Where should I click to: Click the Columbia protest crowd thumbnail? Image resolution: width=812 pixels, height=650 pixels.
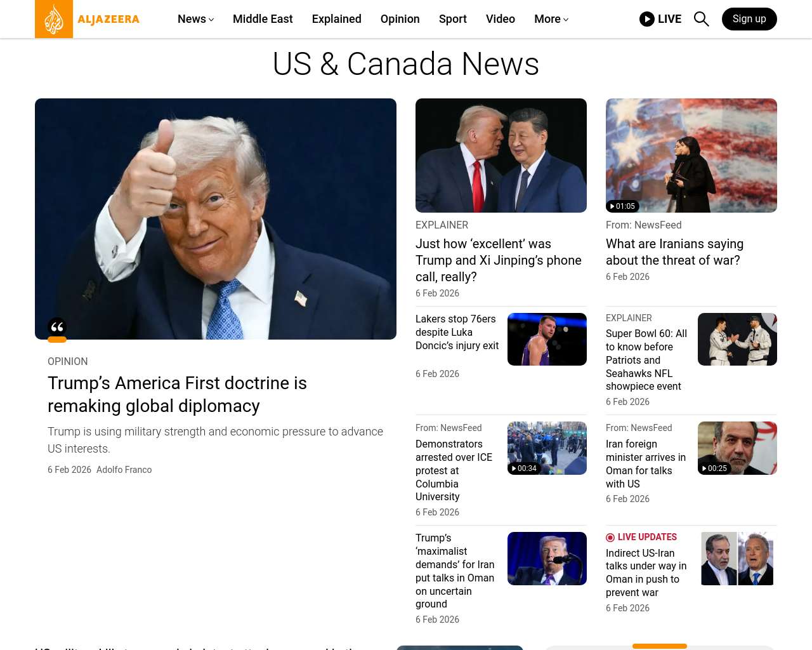(x=547, y=448)
